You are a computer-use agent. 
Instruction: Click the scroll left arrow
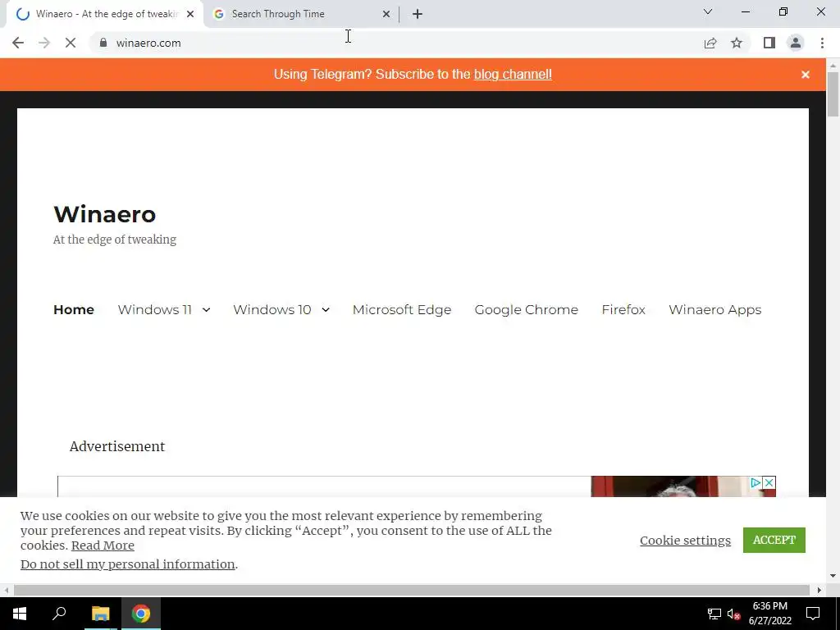[6, 590]
